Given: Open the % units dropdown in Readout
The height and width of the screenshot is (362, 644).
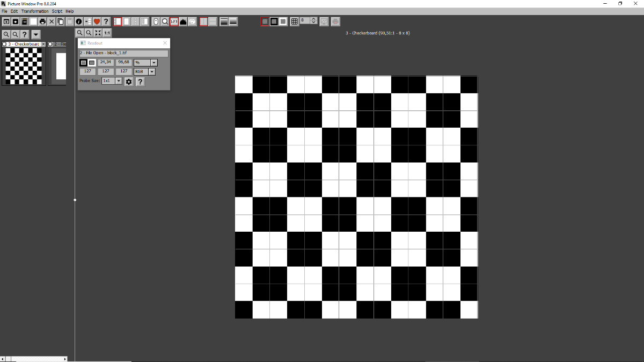Looking at the screenshot, I should click(154, 63).
